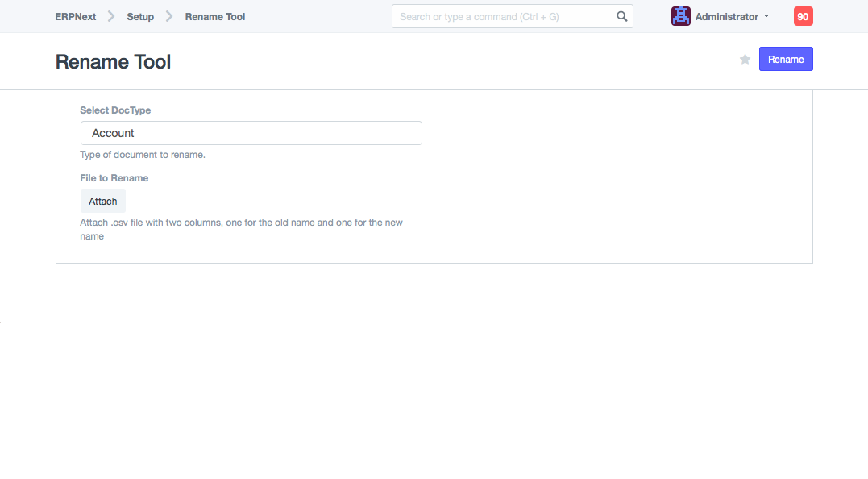This screenshot has height=479, width=868.
Task: Select the Rename Tool breadcrumb
Action: 215,16
